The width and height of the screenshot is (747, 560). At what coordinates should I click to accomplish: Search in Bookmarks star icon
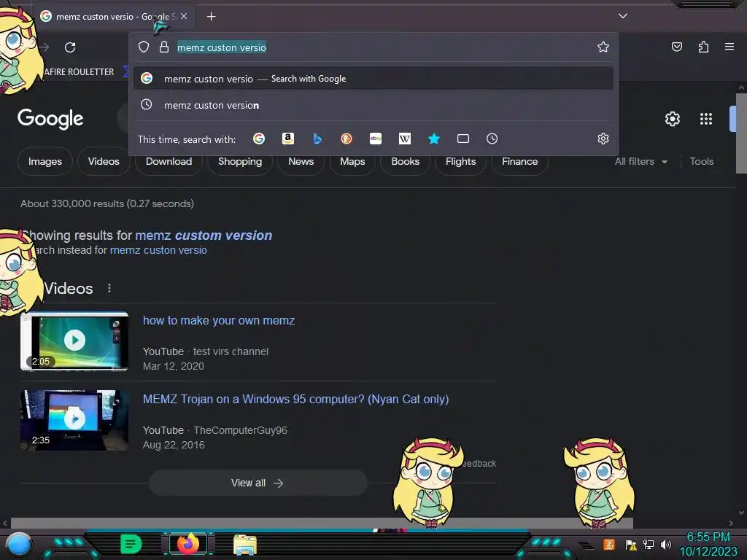click(x=433, y=139)
